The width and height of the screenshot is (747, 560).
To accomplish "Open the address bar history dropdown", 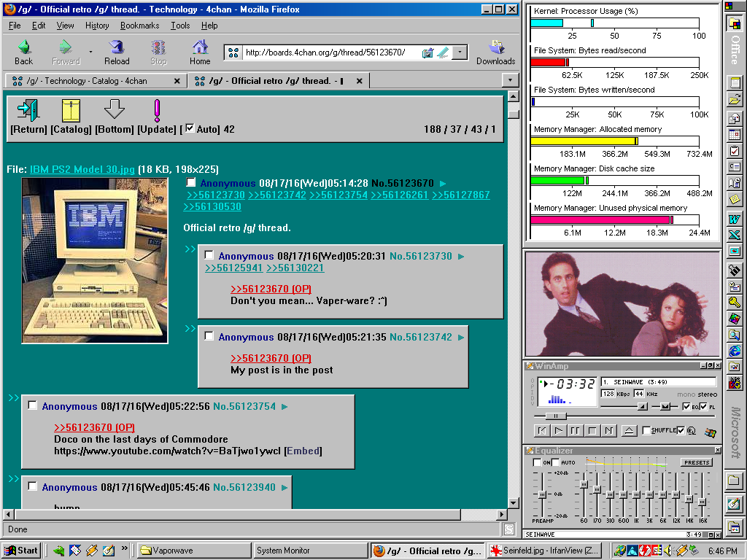I will [460, 52].
